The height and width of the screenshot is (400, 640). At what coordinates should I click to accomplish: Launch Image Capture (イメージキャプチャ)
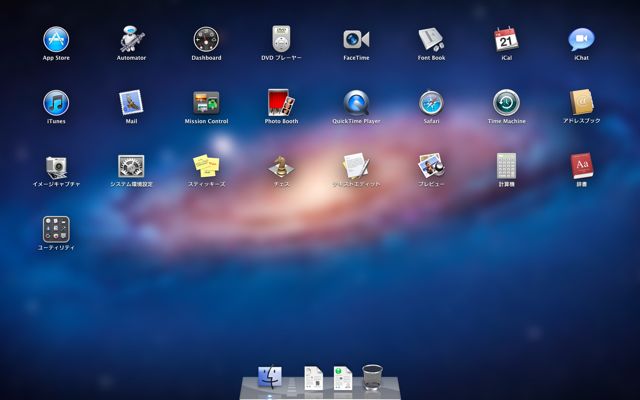click(x=56, y=167)
